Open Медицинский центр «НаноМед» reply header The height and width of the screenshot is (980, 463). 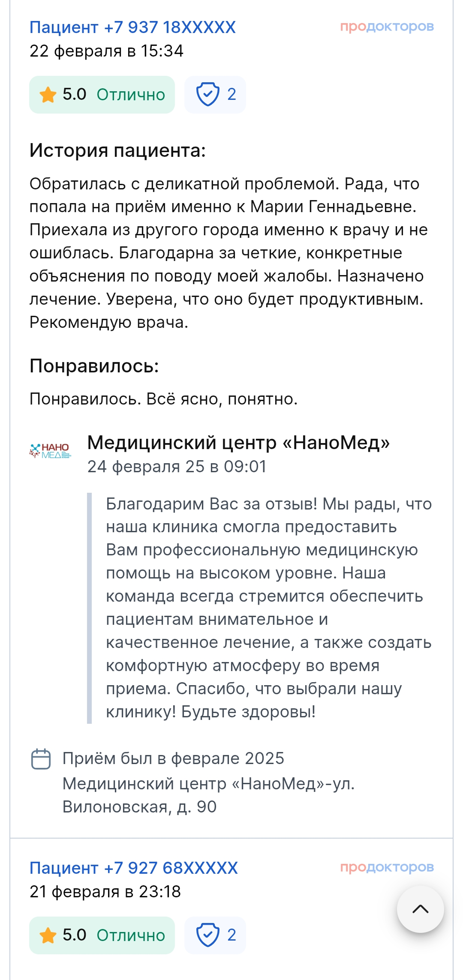pos(238,443)
